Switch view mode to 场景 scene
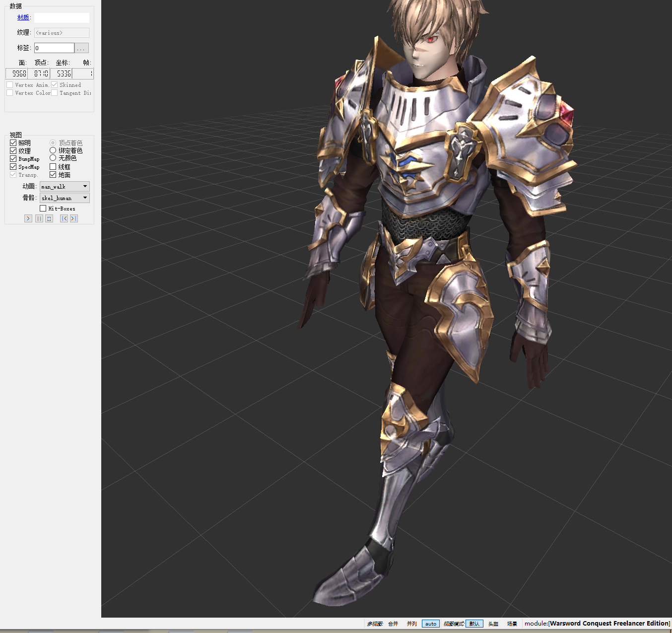The width and height of the screenshot is (672, 633). [x=512, y=624]
